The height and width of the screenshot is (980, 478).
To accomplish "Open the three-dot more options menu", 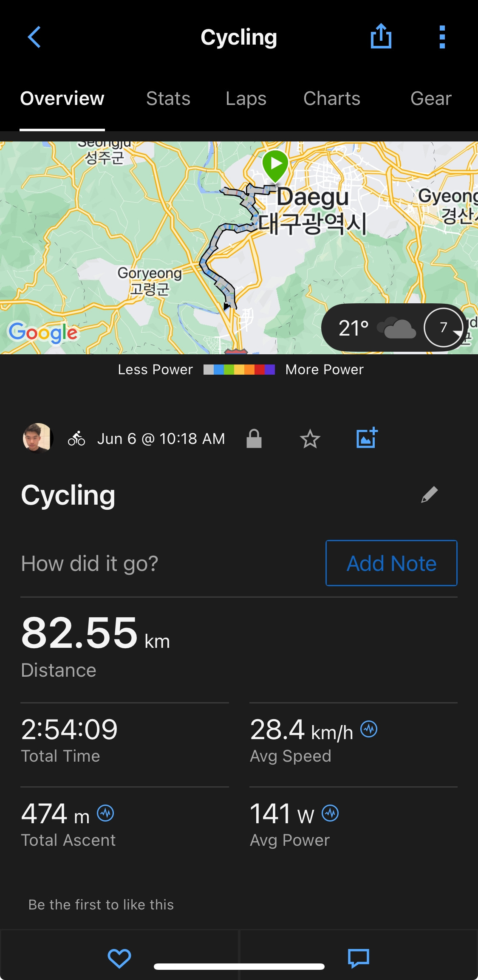I will click(442, 37).
